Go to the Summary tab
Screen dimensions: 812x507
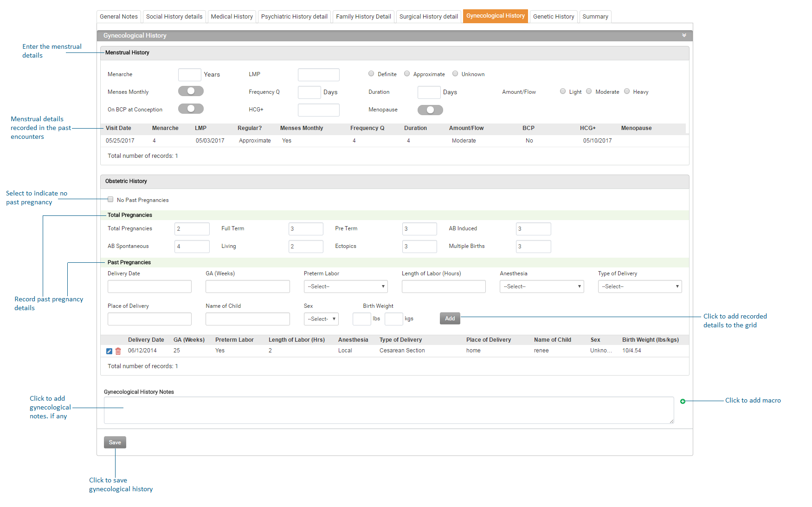[x=595, y=17]
